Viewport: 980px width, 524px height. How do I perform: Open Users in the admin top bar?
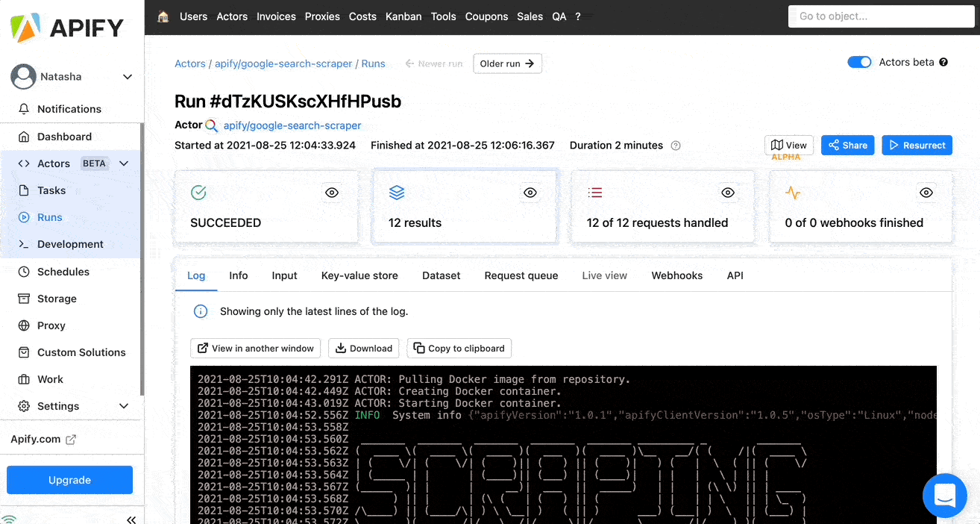pos(193,16)
